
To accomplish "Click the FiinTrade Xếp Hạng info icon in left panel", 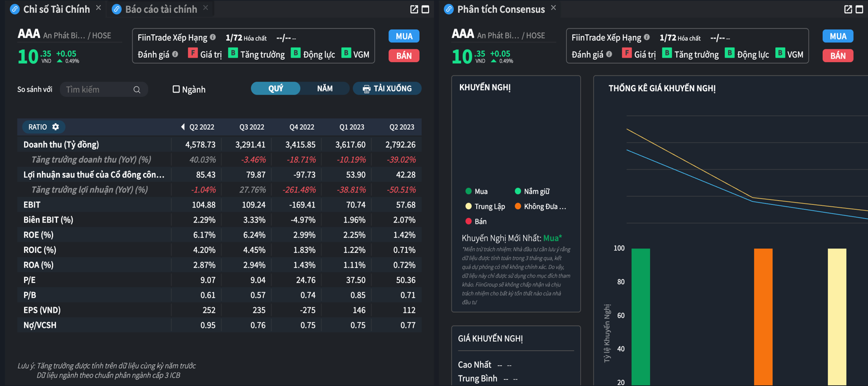I will click(213, 37).
